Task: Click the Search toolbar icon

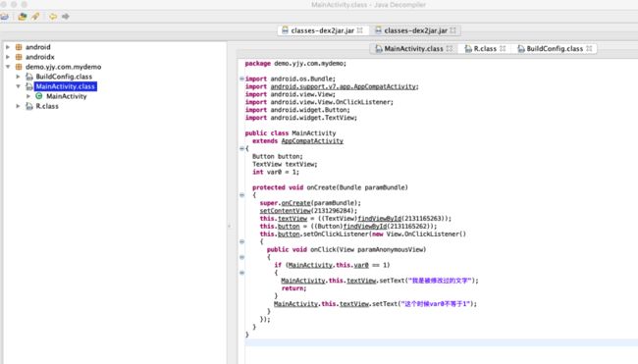Action: [x=35, y=17]
